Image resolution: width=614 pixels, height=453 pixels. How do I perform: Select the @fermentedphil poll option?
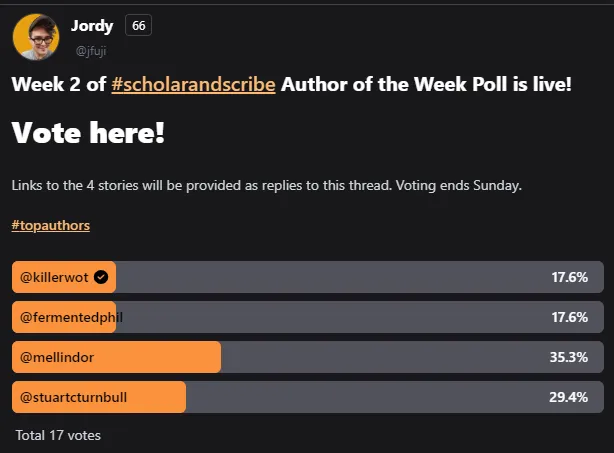point(308,317)
